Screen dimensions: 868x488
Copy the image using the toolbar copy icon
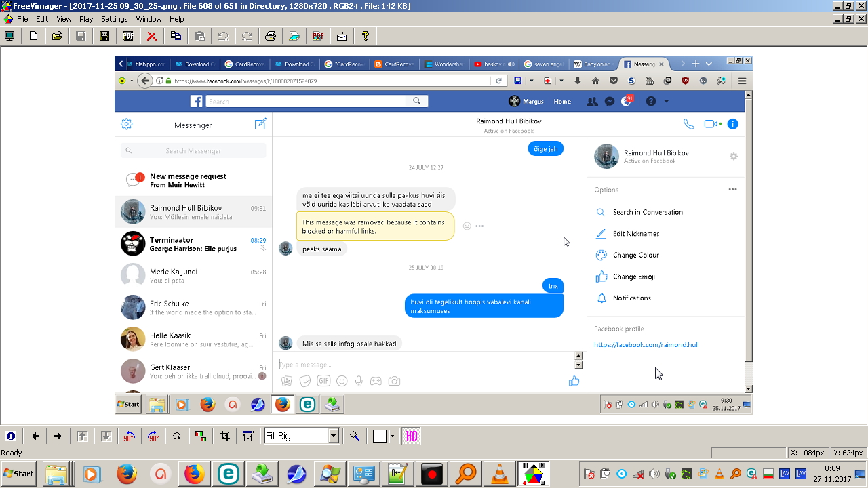click(176, 36)
